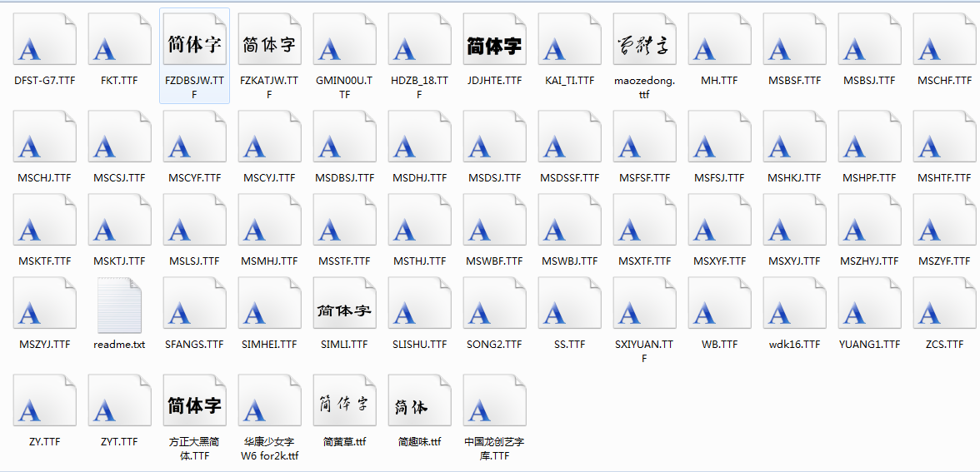Click the DFST-G7.TTF font file

coord(44,44)
